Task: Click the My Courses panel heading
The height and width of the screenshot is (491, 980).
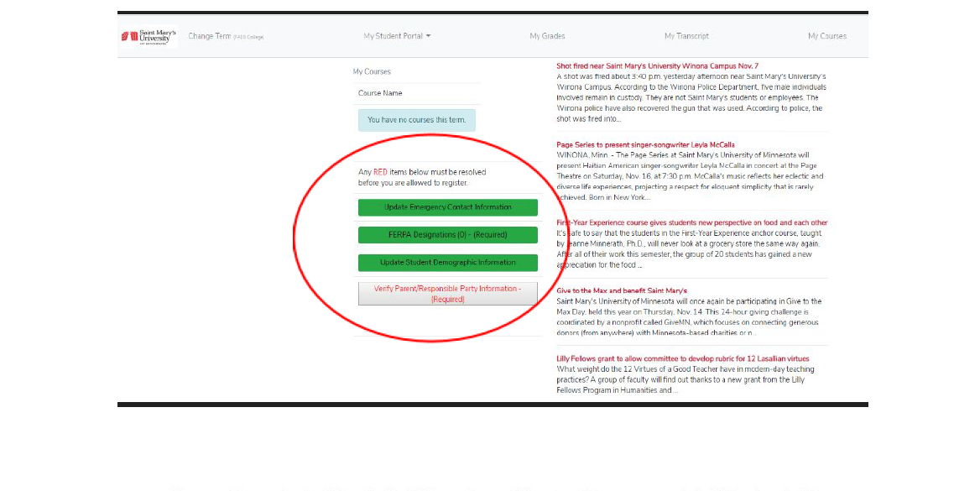Action: click(372, 72)
